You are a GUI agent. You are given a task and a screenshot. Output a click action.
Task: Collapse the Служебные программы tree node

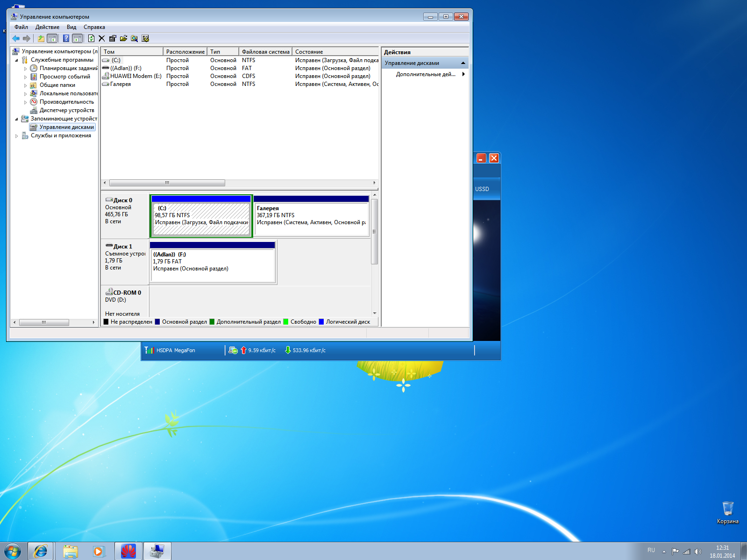click(17, 60)
